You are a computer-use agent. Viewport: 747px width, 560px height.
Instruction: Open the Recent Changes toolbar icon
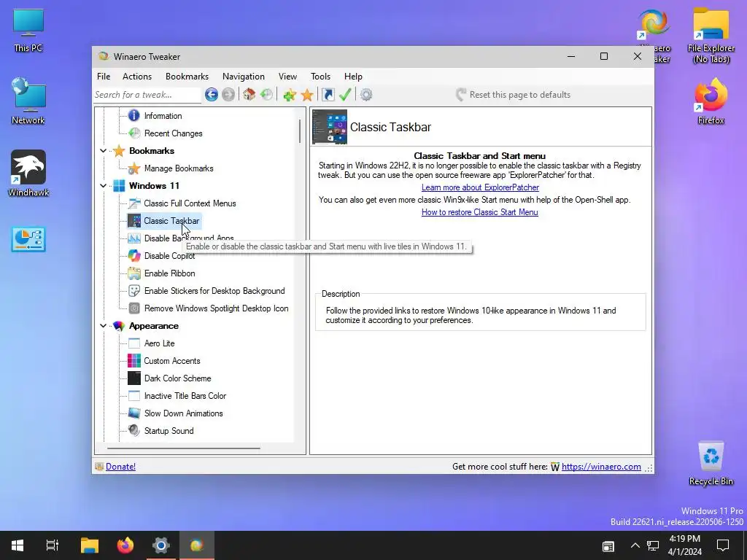(267, 95)
